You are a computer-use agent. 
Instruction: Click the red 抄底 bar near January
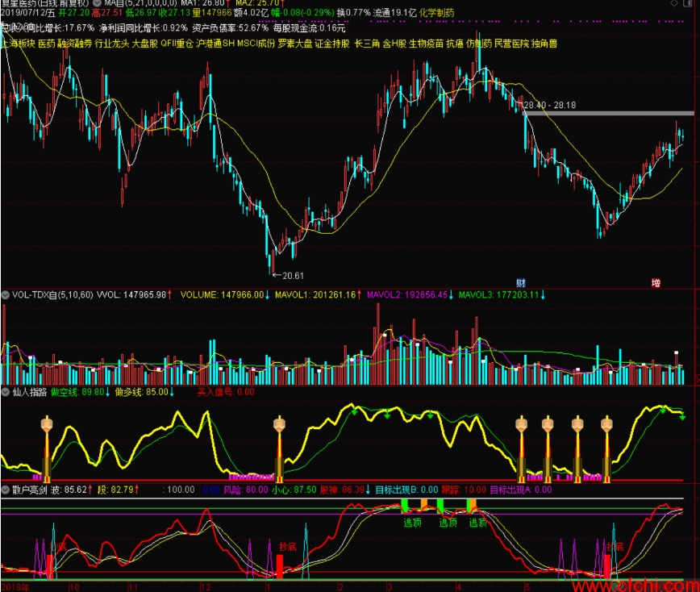click(280, 566)
